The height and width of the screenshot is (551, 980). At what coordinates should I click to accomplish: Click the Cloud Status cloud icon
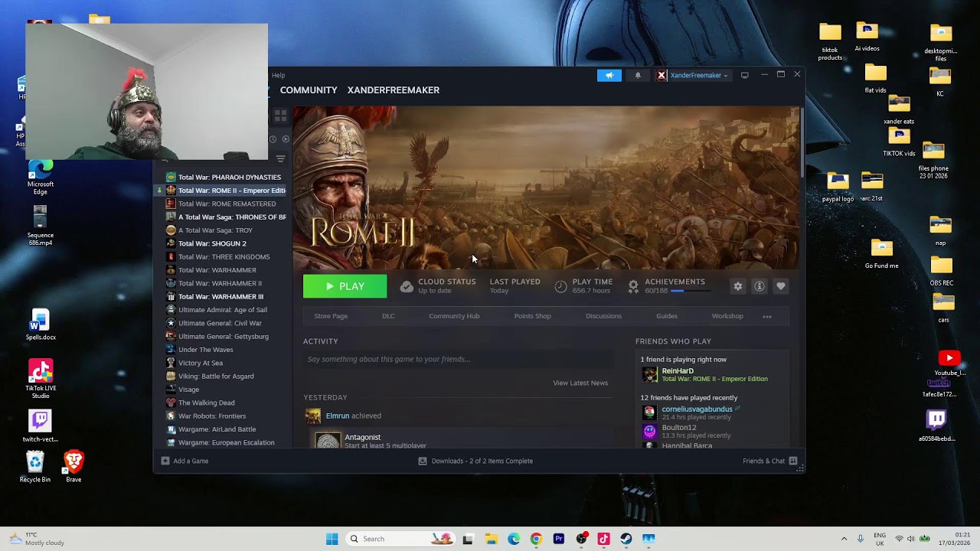point(407,286)
